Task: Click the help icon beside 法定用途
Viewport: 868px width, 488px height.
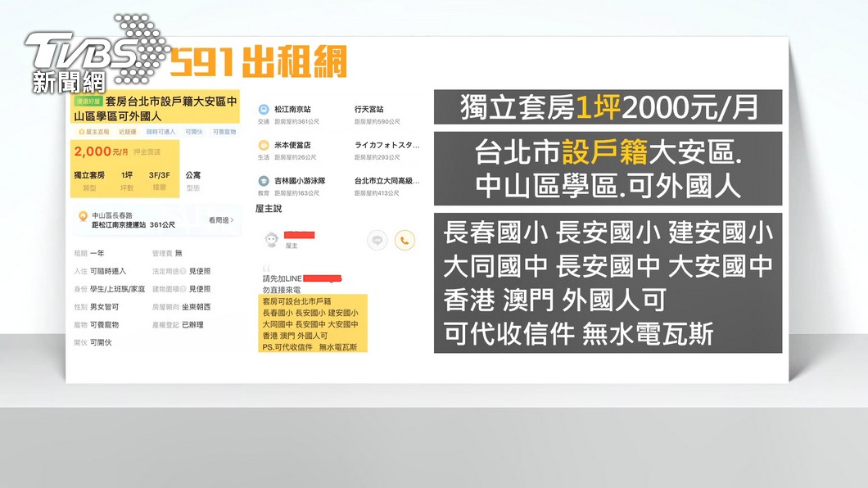Action: coord(183,271)
